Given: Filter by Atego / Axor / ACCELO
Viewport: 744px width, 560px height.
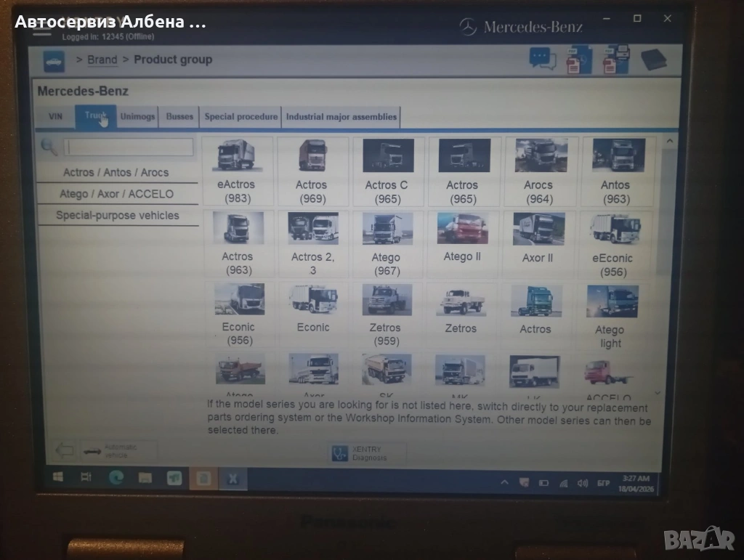Looking at the screenshot, I should coord(116,194).
